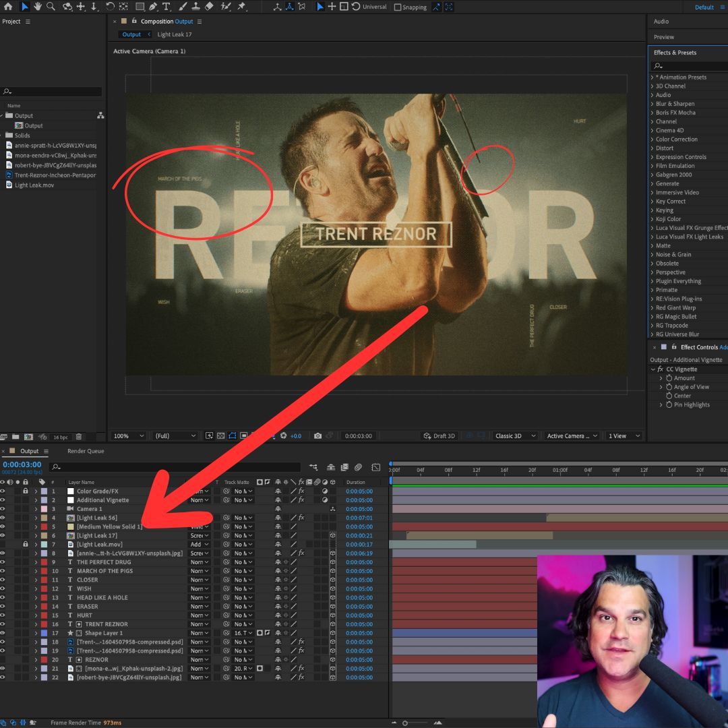Select the Hand tool

pos(38,7)
